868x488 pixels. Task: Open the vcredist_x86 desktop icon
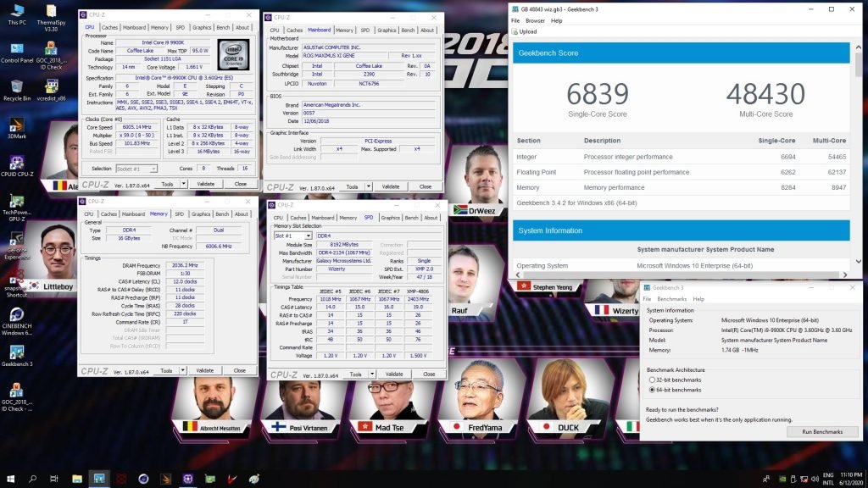pyautogui.click(x=51, y=90)
